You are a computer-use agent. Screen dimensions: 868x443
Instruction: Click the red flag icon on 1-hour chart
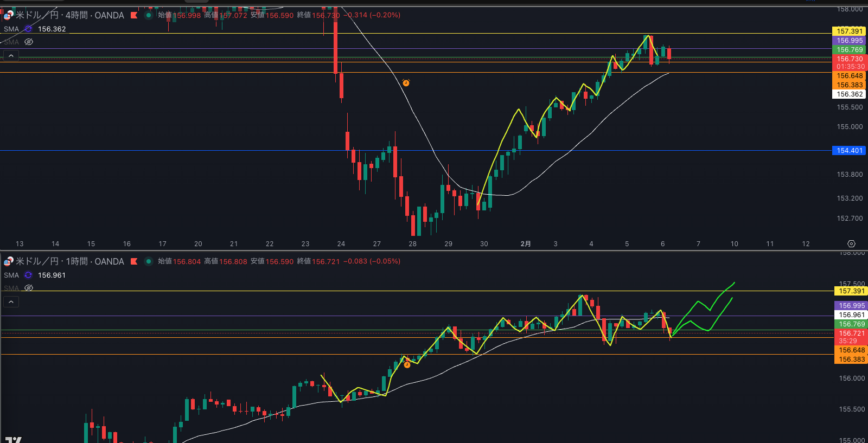tap(134, 261)
